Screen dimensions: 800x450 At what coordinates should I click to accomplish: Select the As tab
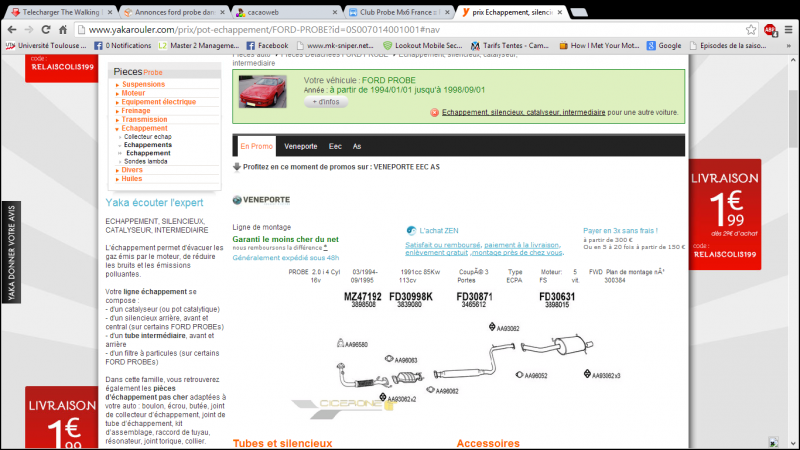(x=357, y=146)
